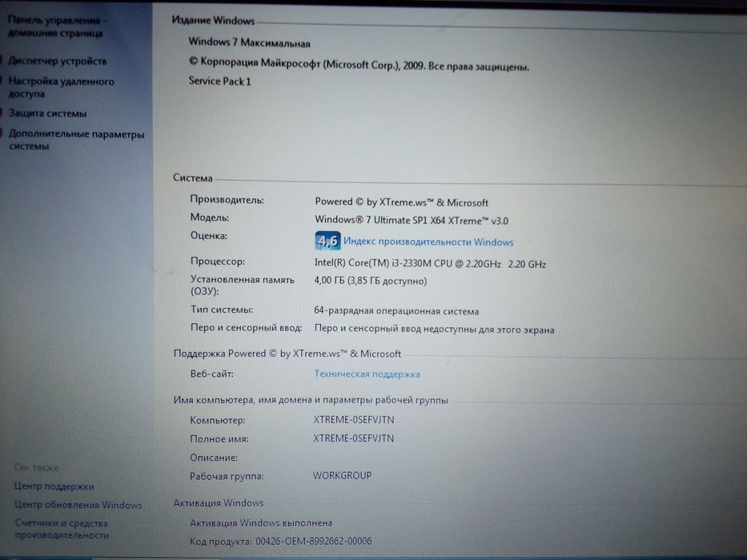
Task: Select the Перо и сенсорный ввод недоступны value
Action: coord(435,329)
